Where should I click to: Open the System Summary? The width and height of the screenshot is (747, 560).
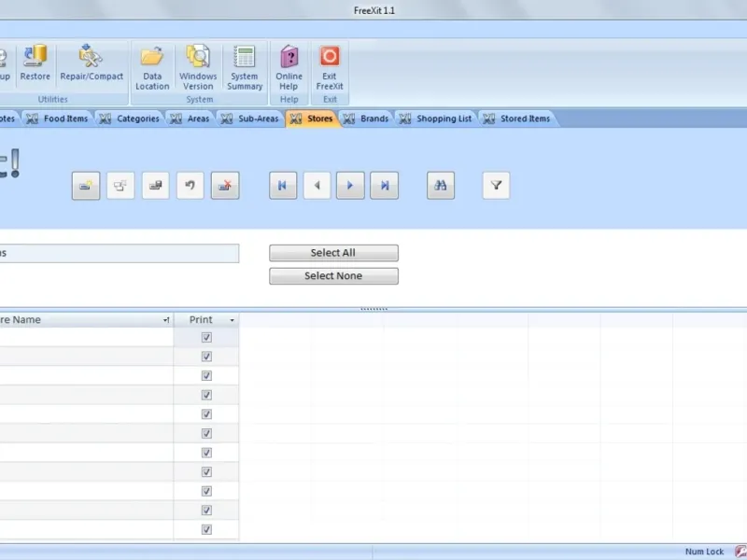[245, 67]
